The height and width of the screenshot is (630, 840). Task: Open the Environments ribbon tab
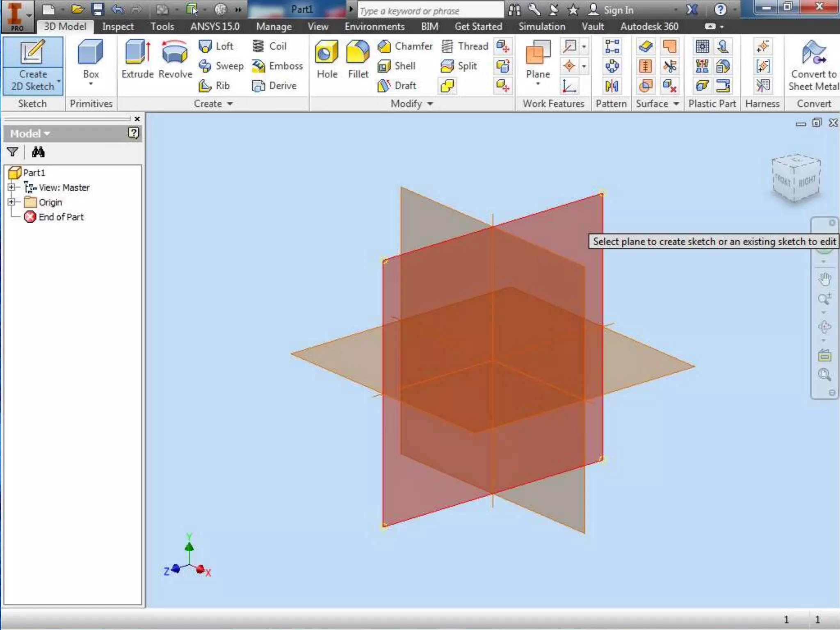pyautogui.click(x=374, y=27)
